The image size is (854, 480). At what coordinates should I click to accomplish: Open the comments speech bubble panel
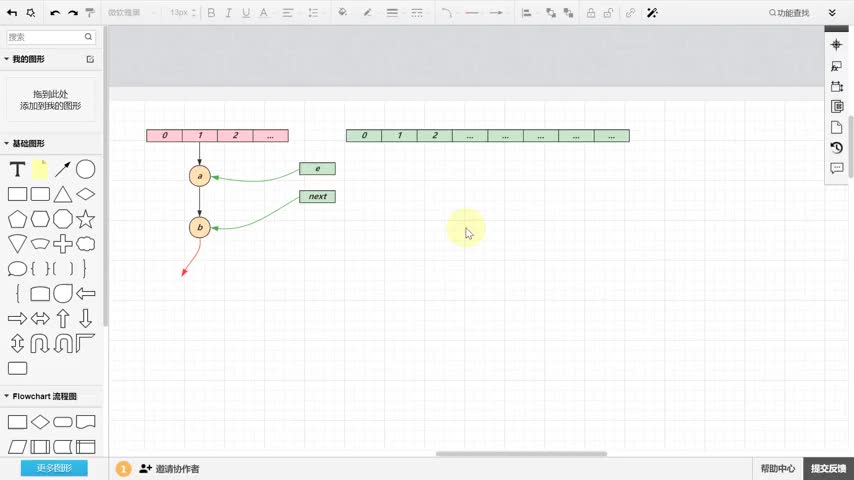tap(837, 168)
